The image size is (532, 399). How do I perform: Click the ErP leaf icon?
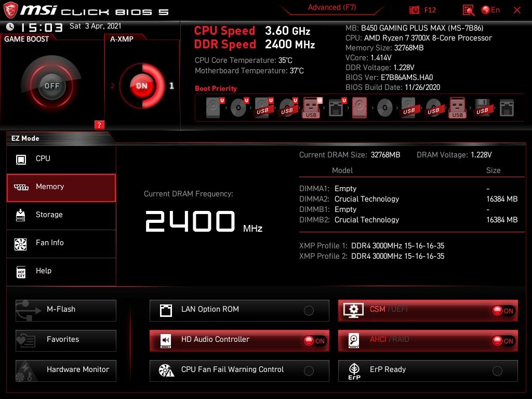(x=354, y=371)
